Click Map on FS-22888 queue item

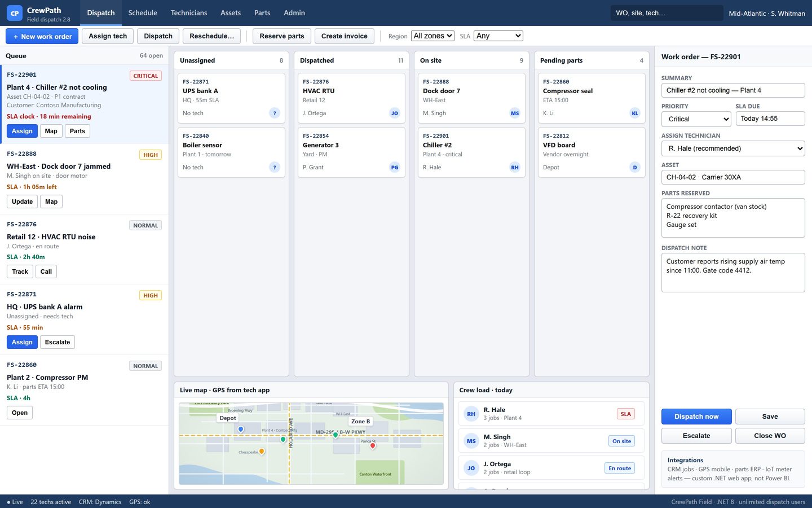[51, 202]
